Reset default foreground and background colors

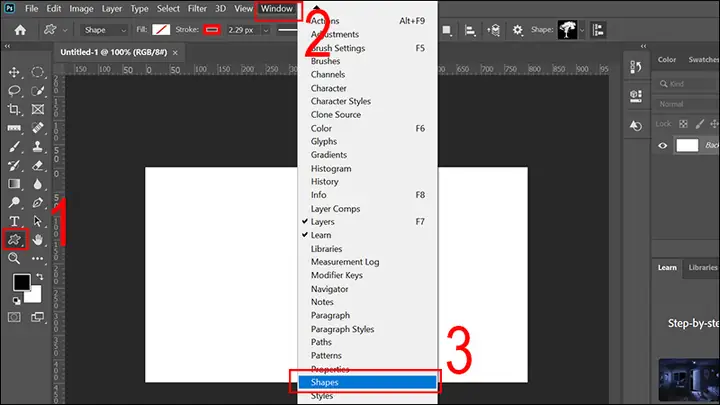pyautogui.click(x=17, y=301)
